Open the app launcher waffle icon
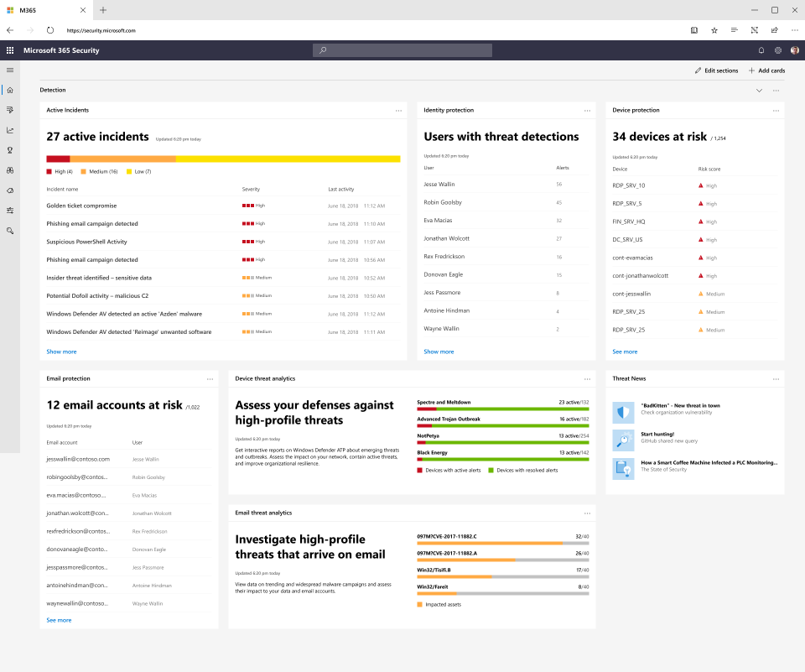805x672 pixels. tap(10, 50)
